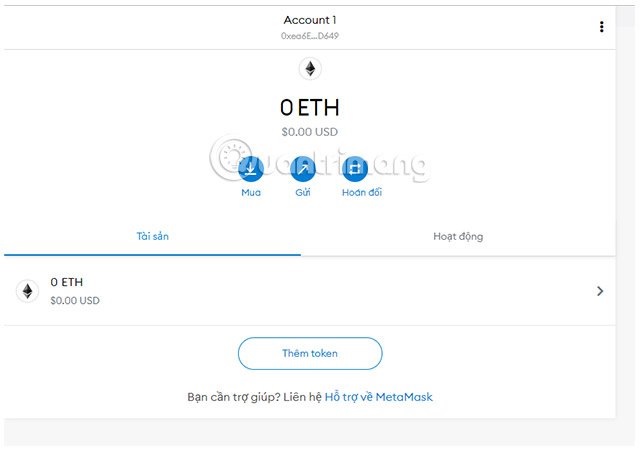Image resolution: width=640 pixels, height=450 pixels.
Task: Click the Mua text label
Action: click(251, 192)
